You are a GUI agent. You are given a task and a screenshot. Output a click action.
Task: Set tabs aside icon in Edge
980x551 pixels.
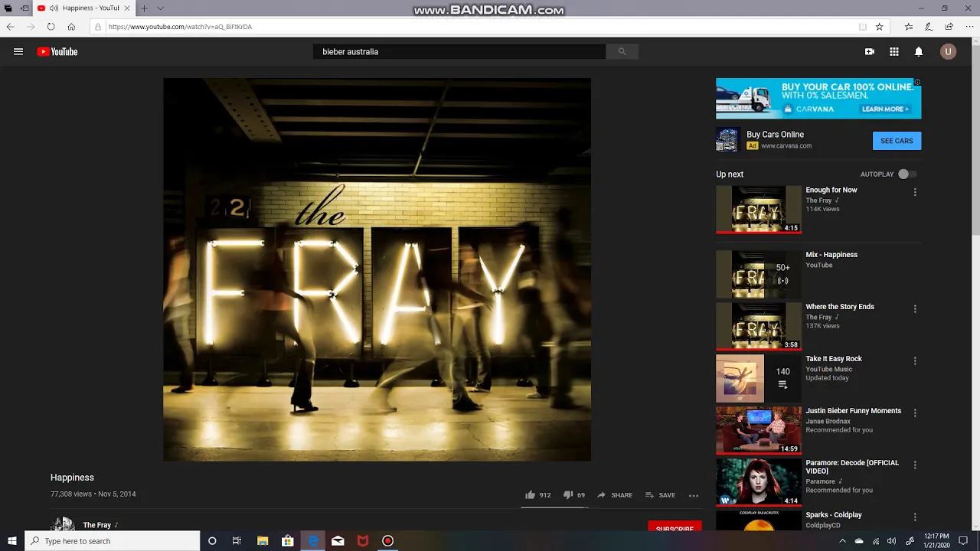pyautogui.click(x=24, y=8)
